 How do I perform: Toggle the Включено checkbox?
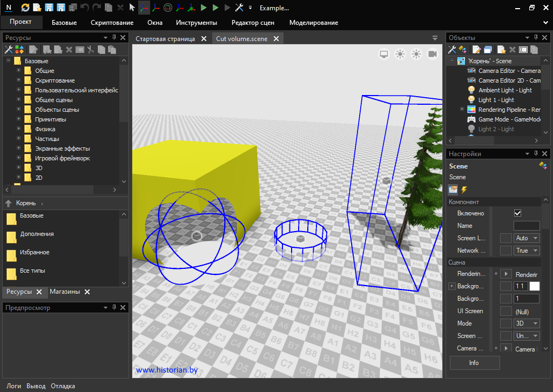(x=517, y=213)
